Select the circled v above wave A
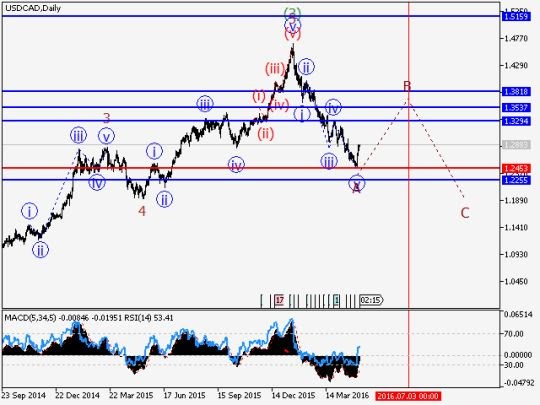This screenshot has height=405, width=540. pyautogui.click(x=357, y=182)
